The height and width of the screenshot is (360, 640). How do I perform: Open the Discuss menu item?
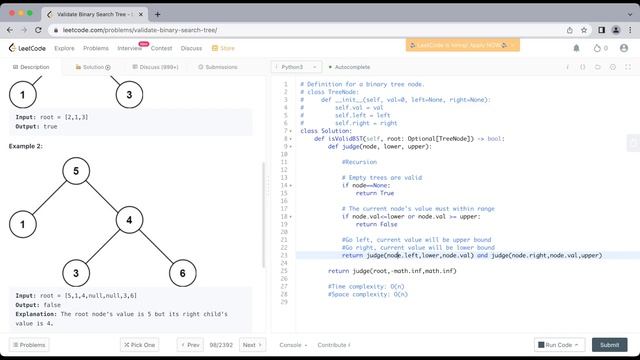pyautogui.click(x=191, y=48)
